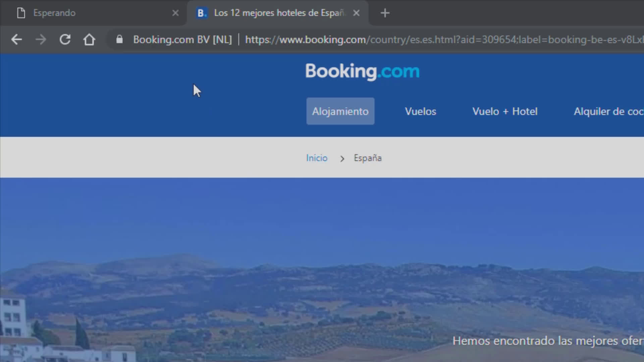Close the Booking hoteles de España tab

click(356, 13)
